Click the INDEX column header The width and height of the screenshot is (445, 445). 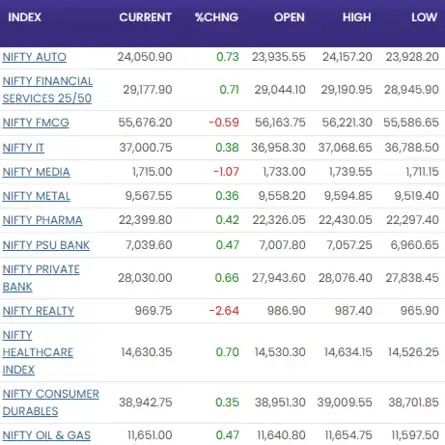coord(25,17)
